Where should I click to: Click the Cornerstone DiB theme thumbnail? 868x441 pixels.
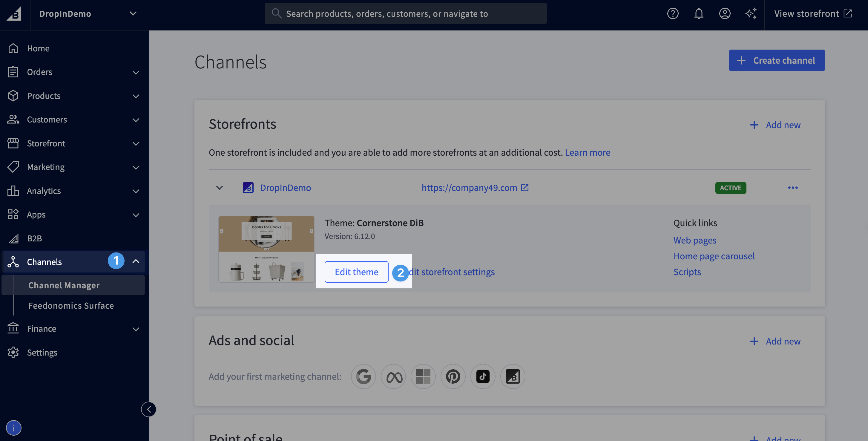[266, 249]
